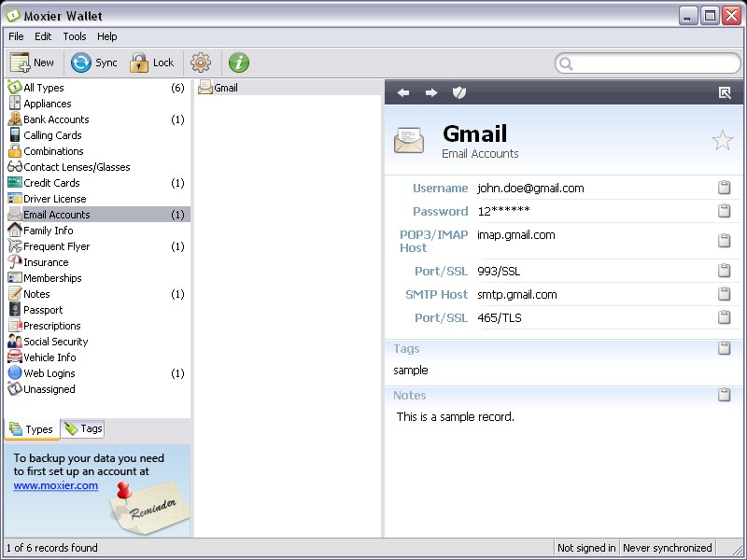747x560 pixels.
Task: Select the Memberships category
Action: pyautogui.click(x=97, y=278)
